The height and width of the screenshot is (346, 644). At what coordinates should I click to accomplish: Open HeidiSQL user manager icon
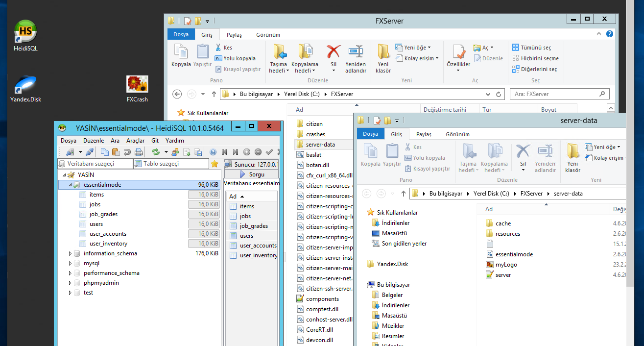tap(175, 152)
